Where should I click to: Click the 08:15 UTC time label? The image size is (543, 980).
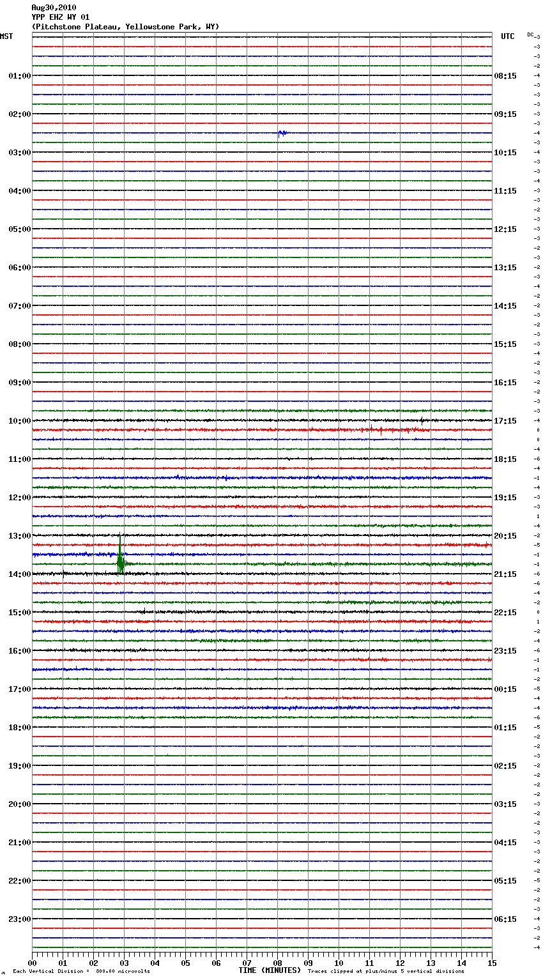[505, 76]
